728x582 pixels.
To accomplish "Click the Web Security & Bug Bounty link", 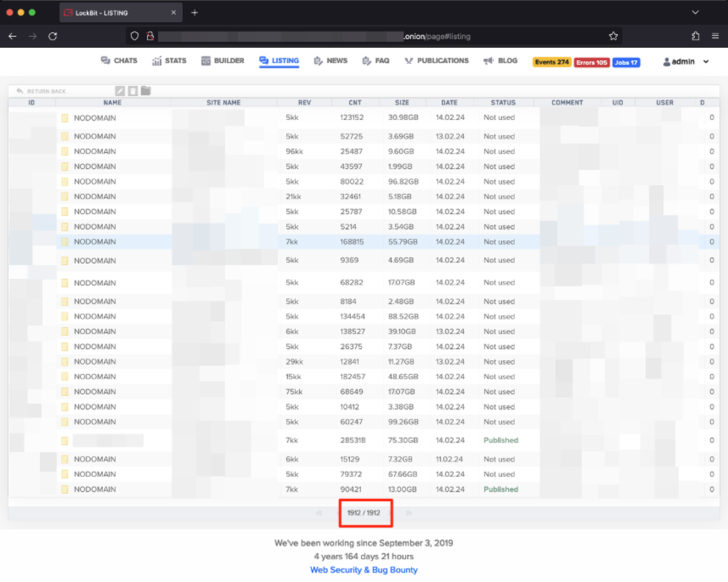I will tap(363, 570).
